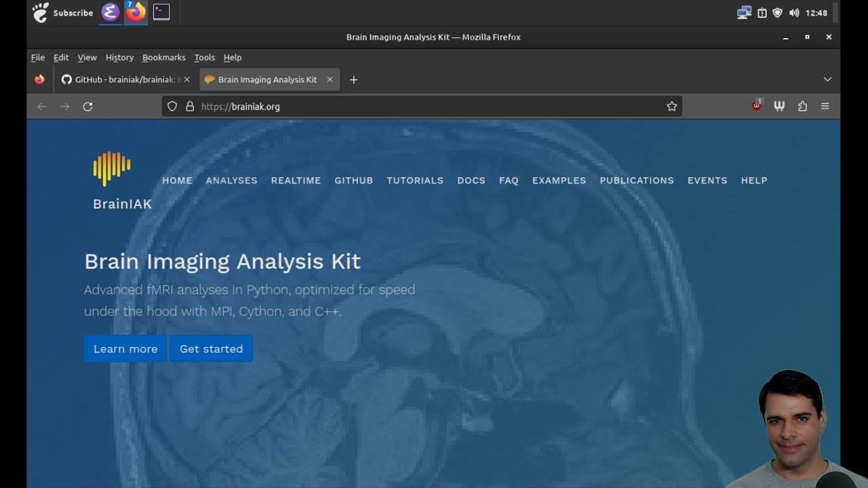Open the EXAMPLES nav link
The image size is (868, 488).
click(559, 180)
